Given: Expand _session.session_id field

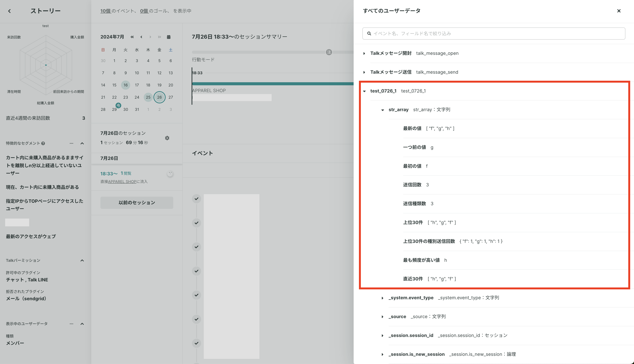Looking at the screenshot, I should (382, 335).
